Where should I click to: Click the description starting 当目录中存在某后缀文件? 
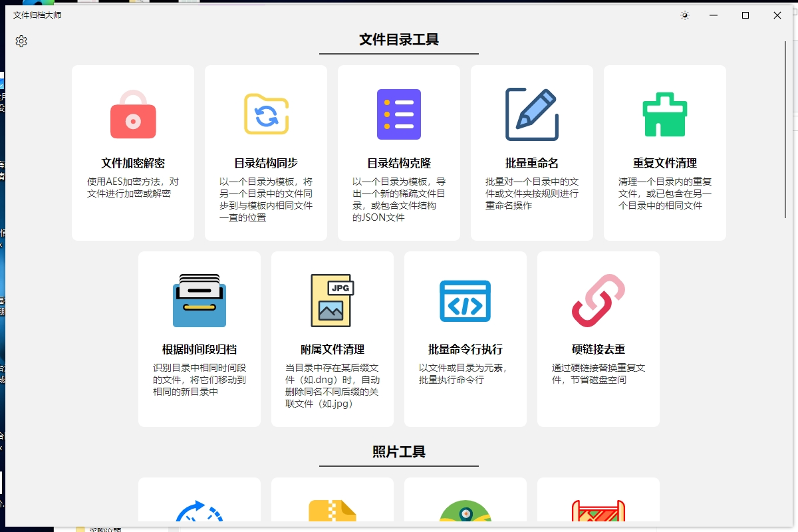[x=332, y=386]
